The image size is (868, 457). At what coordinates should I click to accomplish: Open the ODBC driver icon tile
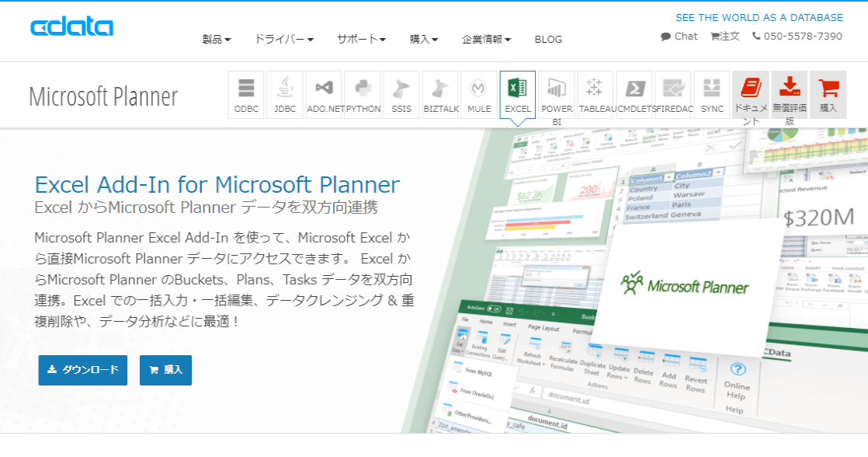246,95
